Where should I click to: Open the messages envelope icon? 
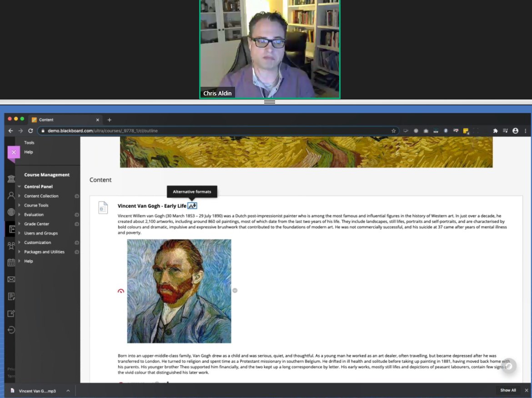click(10, 279)
